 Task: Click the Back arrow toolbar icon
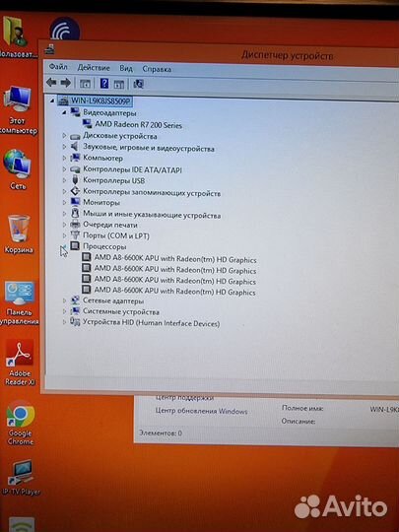(x=51, y=82)
